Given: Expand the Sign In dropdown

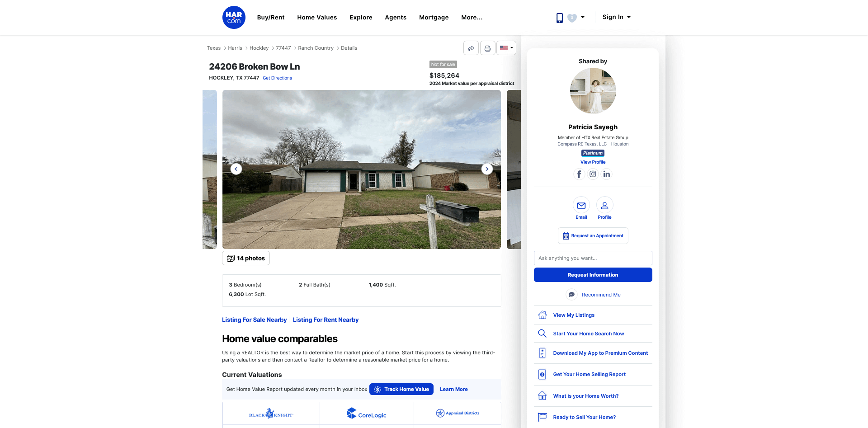Looking at the screenshot, I should (617, 17).
